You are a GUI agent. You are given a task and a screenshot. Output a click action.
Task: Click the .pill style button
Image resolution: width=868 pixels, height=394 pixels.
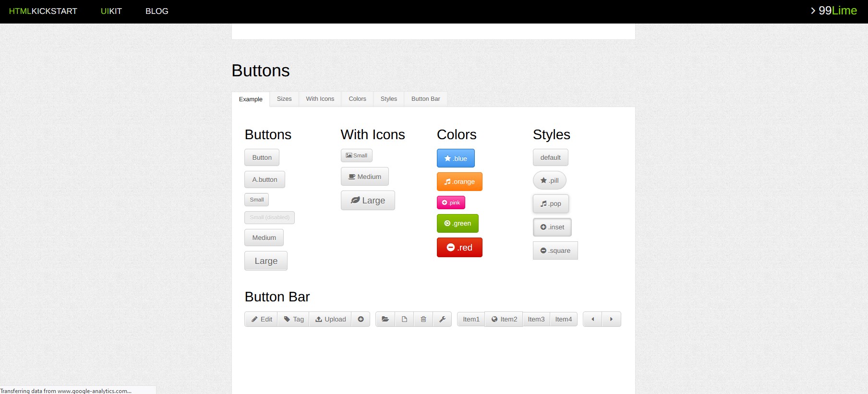tap(550, 180)
